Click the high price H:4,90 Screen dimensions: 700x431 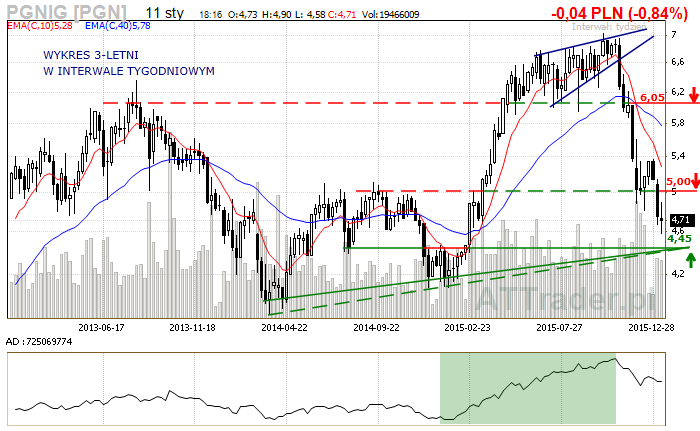[x=277, y=15]
